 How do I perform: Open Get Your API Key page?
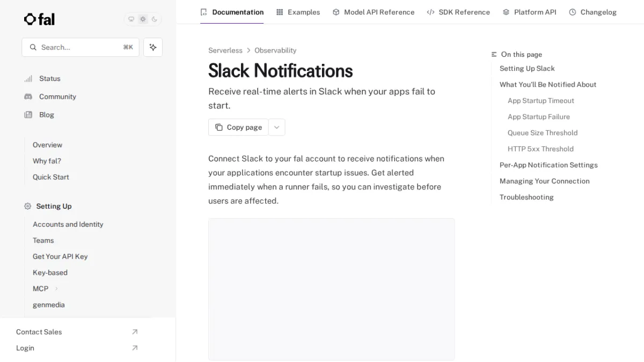pyautogui.click(x=60, y=256)
